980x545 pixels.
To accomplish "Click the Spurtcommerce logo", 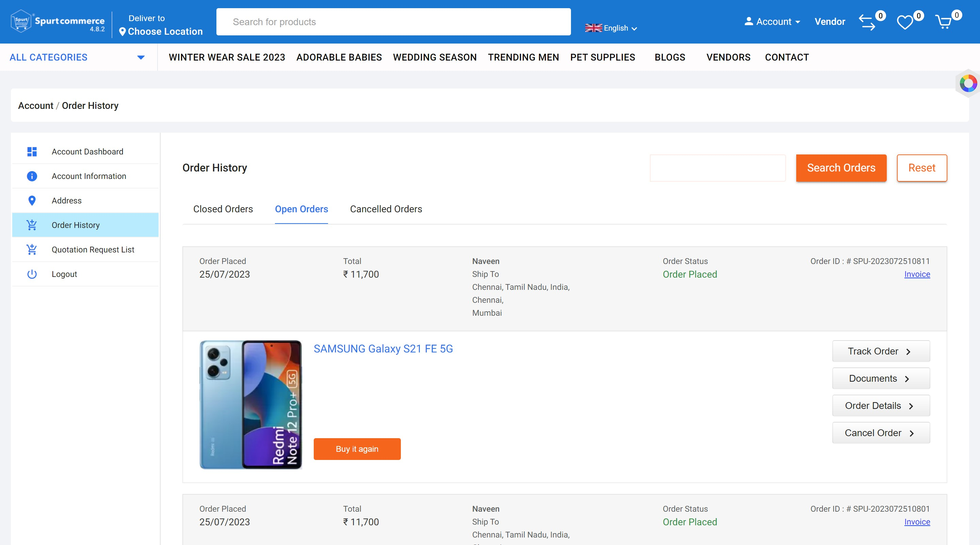I will pyautogui.click(x=58, y=22).
